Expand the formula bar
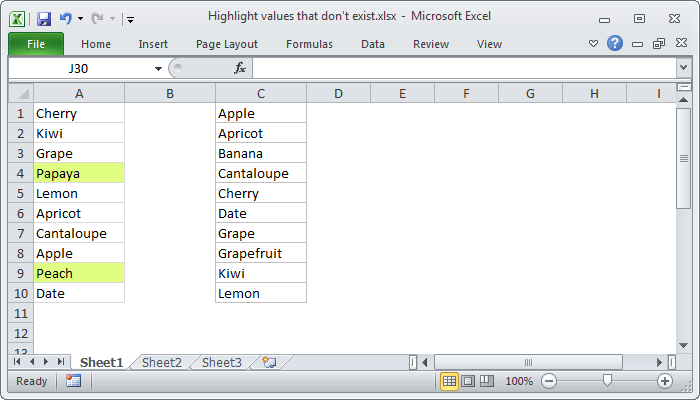 click(x=683, y=68)
